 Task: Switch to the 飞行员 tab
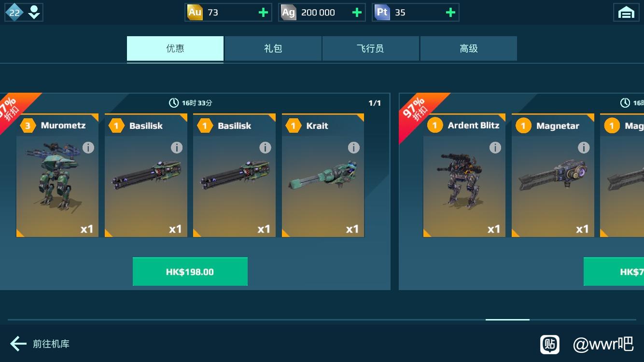(371, 48)
